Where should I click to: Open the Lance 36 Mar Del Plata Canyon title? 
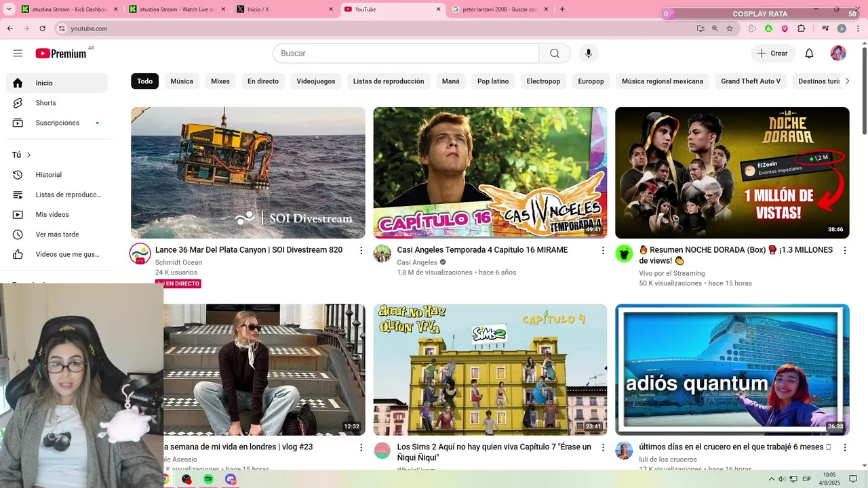click(x=249, y=250)
